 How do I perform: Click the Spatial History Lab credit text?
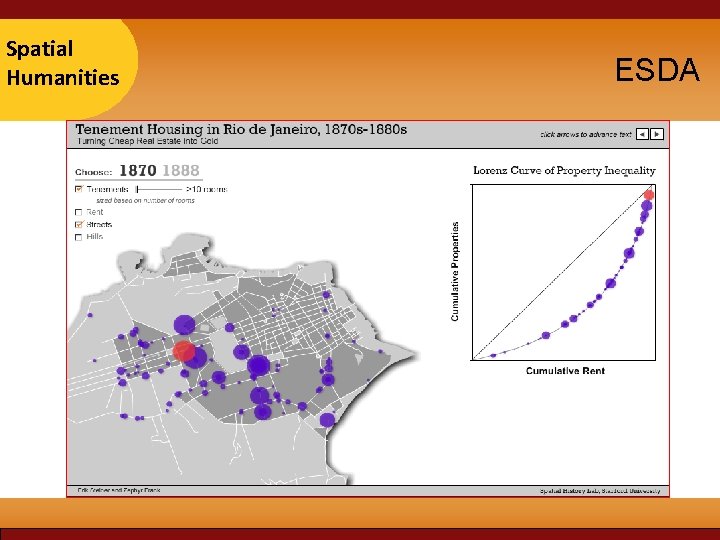click(600, 491)
